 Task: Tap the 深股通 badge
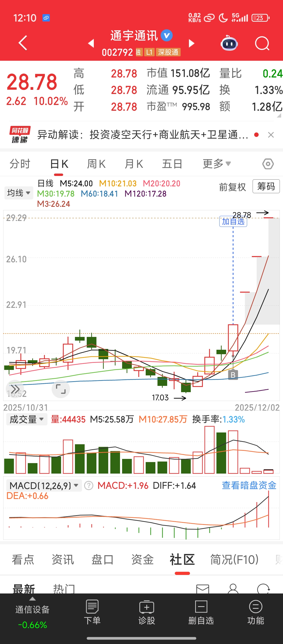pyautogui.click(x=168, y=52)
